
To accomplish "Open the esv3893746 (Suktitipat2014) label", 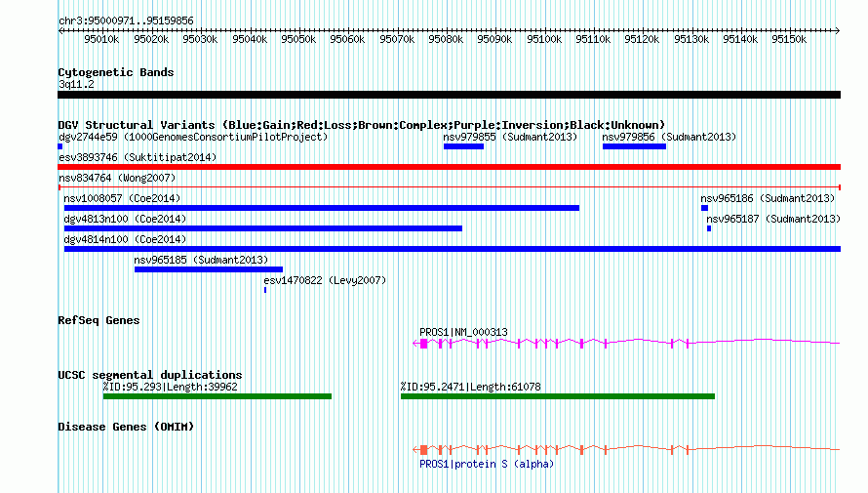I will [138, 157].
